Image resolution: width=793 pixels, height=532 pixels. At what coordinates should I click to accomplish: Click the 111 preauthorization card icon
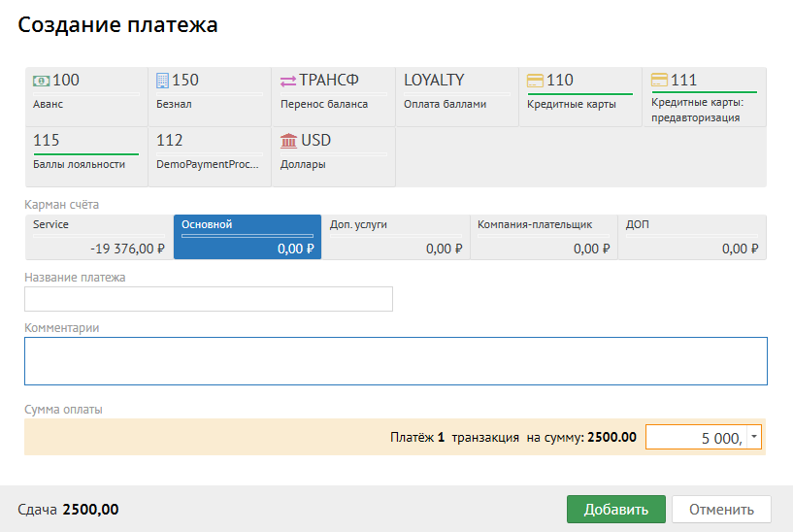(659, 80)
